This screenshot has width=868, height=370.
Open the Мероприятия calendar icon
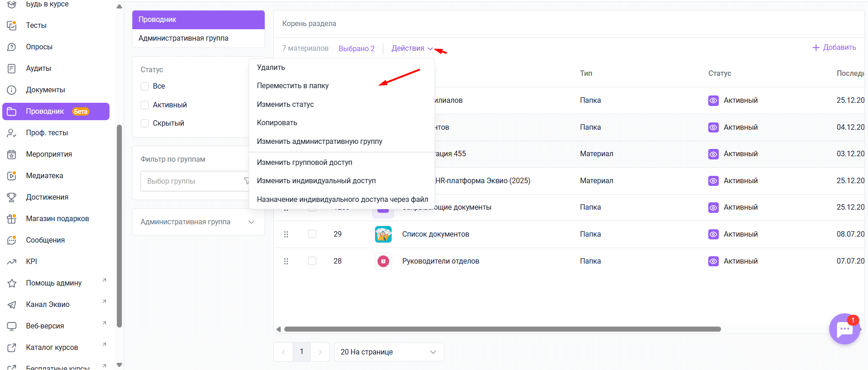12,154
